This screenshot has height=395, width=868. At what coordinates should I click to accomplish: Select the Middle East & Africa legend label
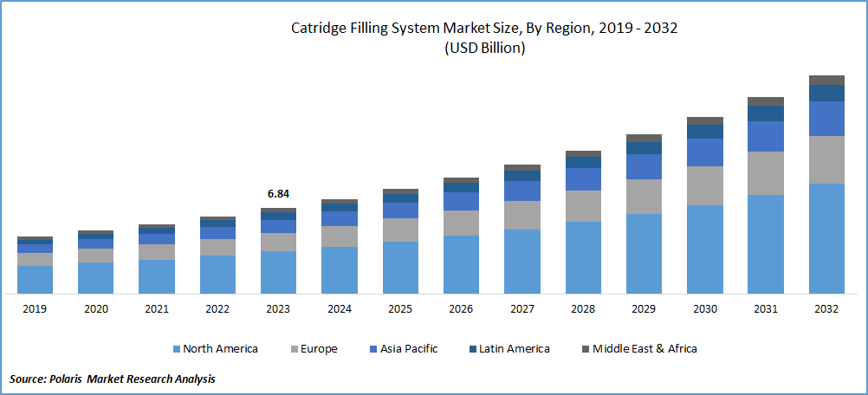645,349
